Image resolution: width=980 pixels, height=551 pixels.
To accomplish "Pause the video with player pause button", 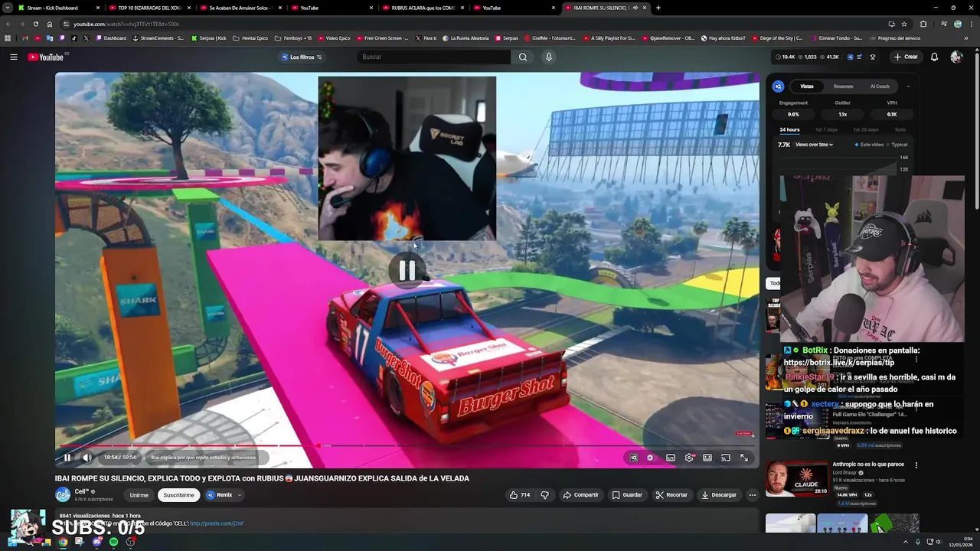I will [67, 458].
